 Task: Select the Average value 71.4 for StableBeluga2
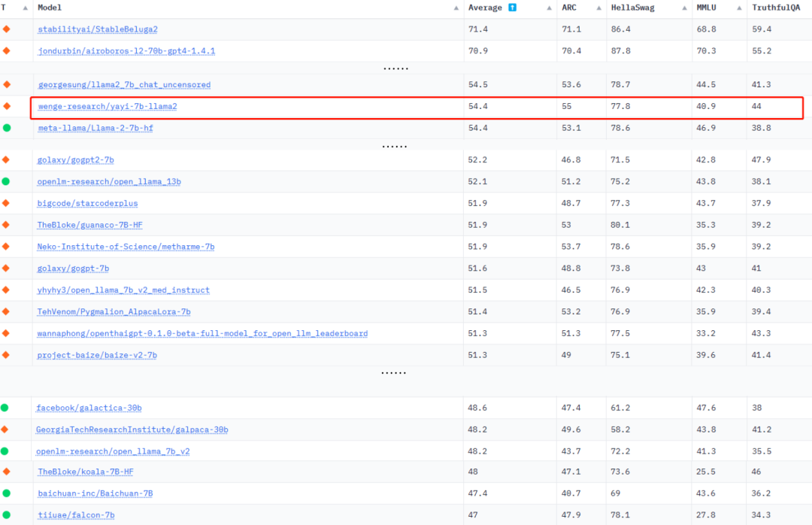pyautogui.click(x=478, y=29)
